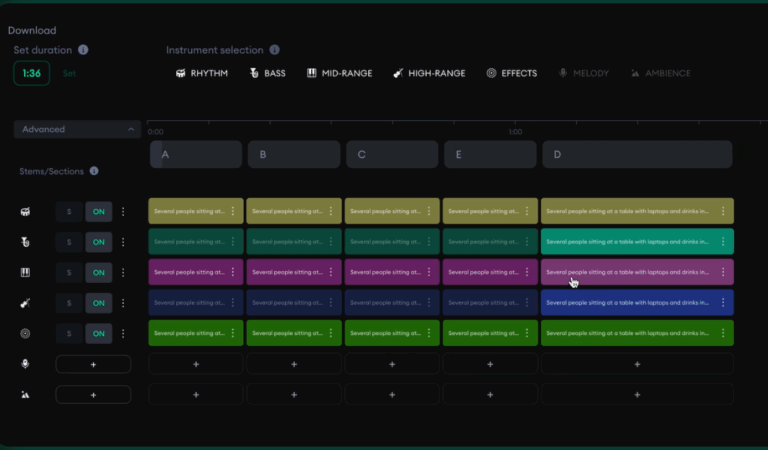Open options on effects clip in section C
768x450 pixels.
[x=429, y=333]
